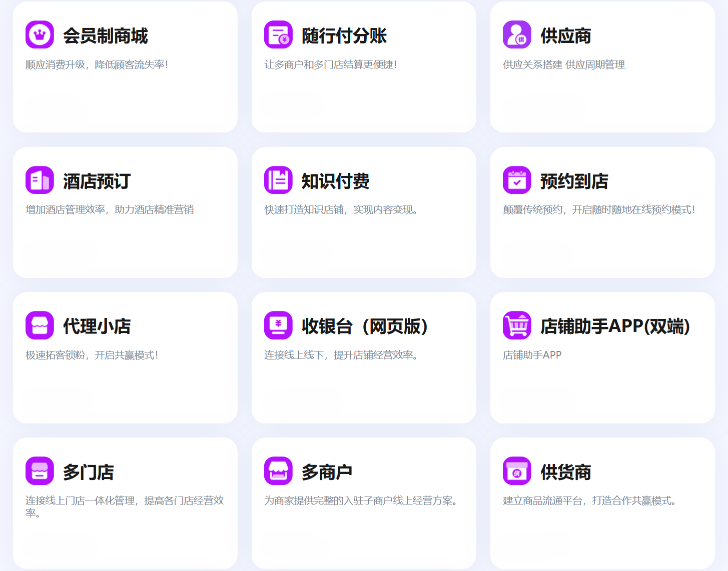Click the 预约到店 calendar check icon
The width and height of the screenshot is (728, 571).
(x=517, y=180)
